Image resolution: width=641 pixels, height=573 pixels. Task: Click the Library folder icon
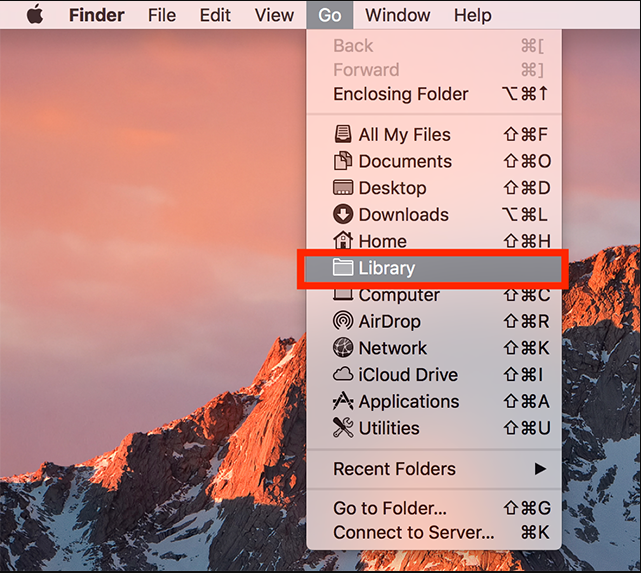(343, 268)
